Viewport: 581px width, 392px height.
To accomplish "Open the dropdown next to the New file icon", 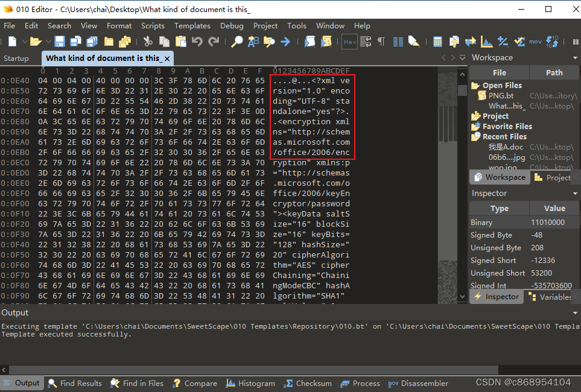I will click(24, 42).
